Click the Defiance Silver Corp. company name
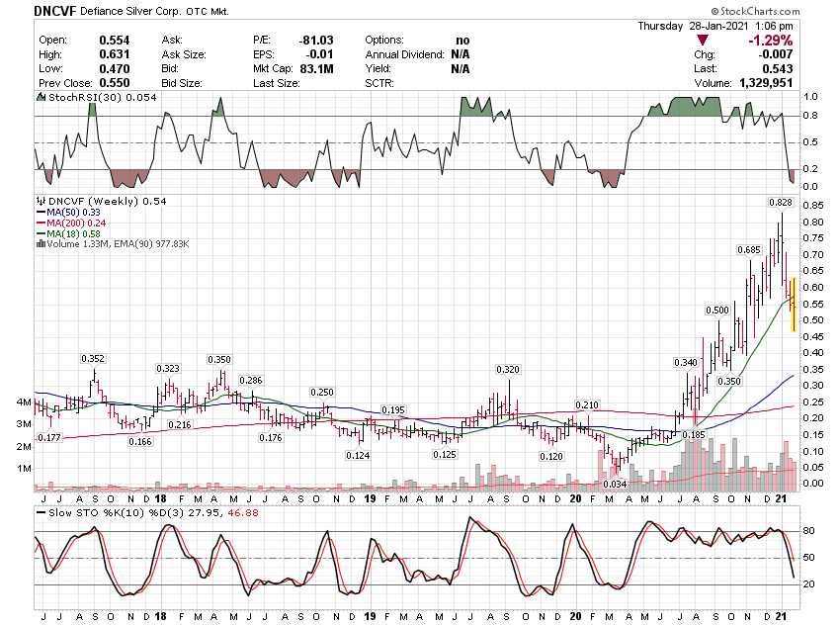The width and height of the screenshot is (840, 626). pos(130,11)
